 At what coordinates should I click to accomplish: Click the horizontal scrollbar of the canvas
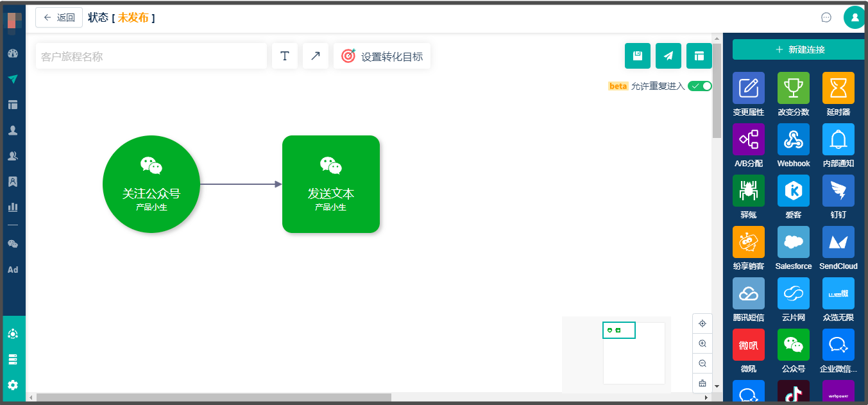pos(214,397)
